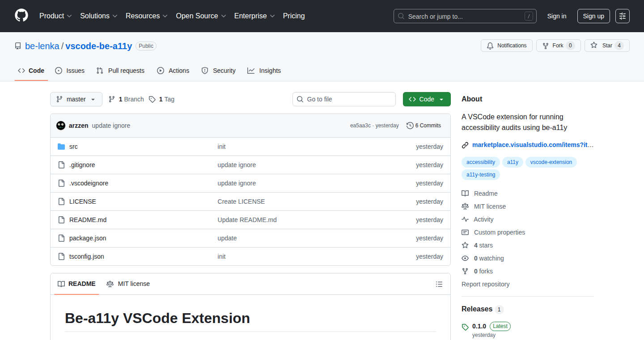This screenshot has width=644, height=340.
Task: View the 1 Tag link
Action: [161, 99]
